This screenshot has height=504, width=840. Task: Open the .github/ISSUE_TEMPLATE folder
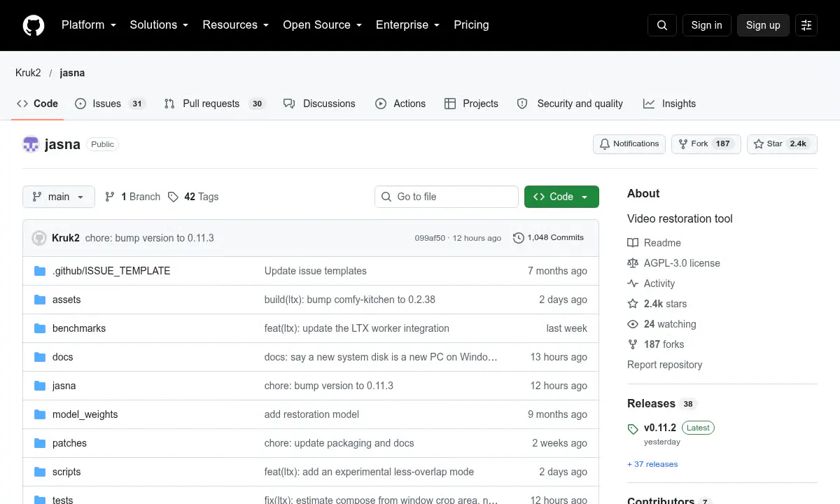tap(111, 271)
